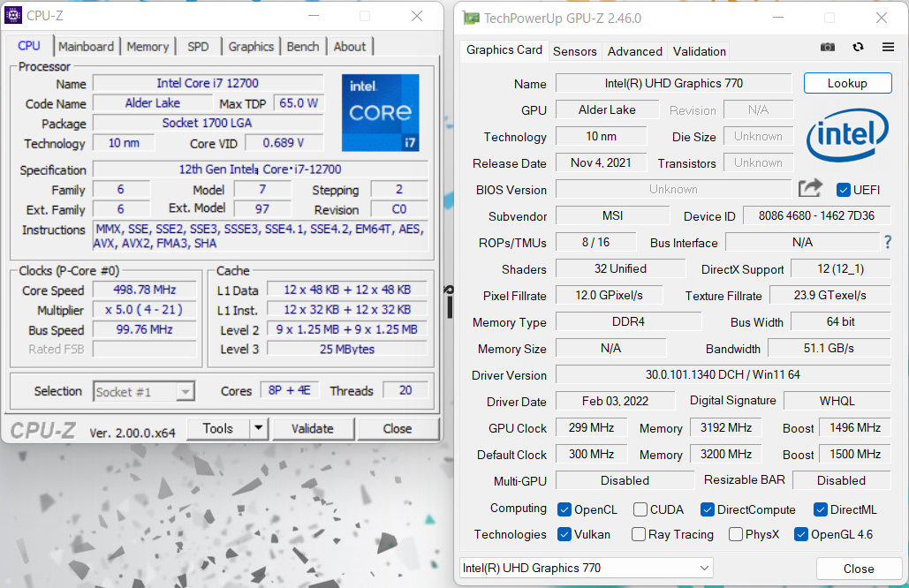Open the Socket #1 selection dropdown
The image size is (909, 588).
144,391
